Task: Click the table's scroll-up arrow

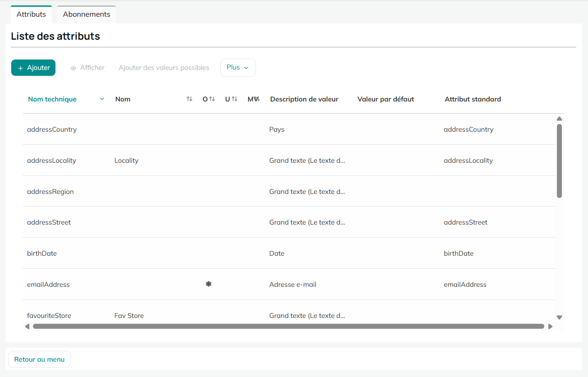Action: point(559,119)
